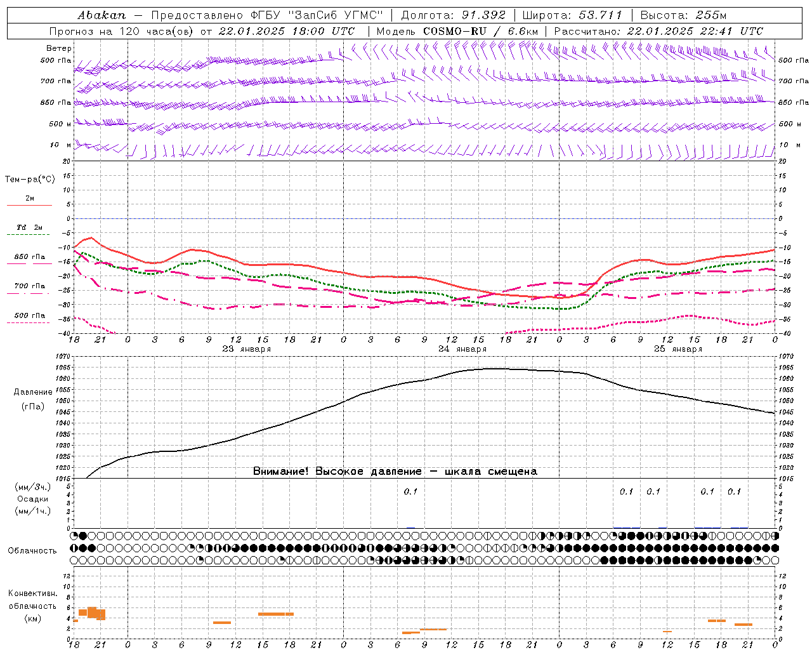
Task: Click the 700 гПа entry in temperature legend
Action: (x=30, y=286)
